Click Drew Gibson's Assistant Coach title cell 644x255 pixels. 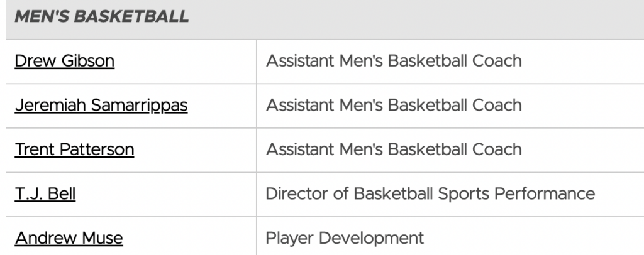point(394,61)
